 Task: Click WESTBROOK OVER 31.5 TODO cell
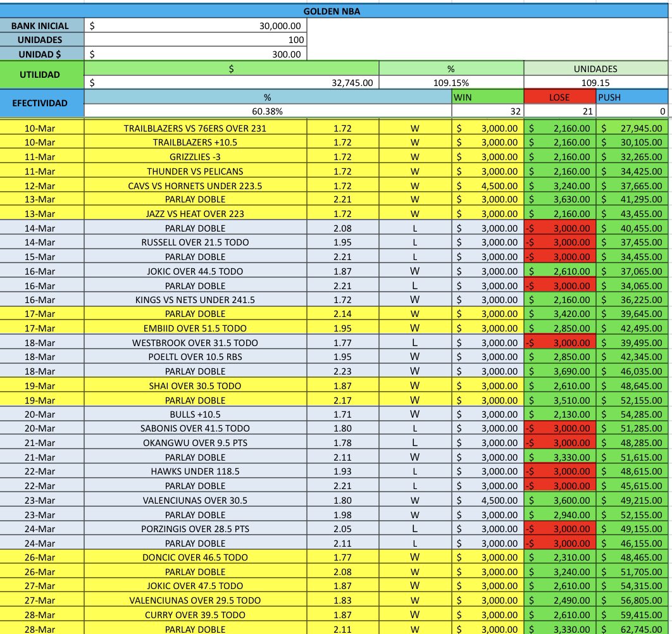pyautogui.click(x=196, y=343)
